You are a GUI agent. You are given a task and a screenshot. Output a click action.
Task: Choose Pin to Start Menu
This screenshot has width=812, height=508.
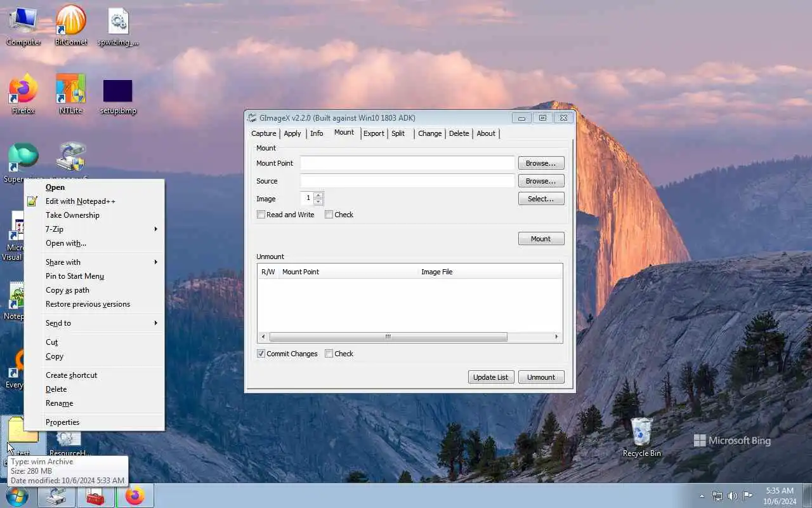point(94,276)
